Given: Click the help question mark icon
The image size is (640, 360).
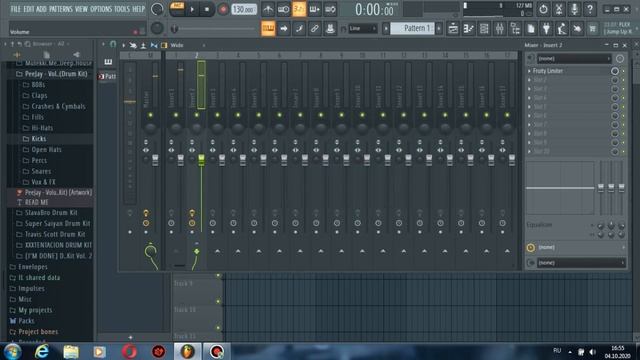Looking at the screenshot, I should [590, 9].
